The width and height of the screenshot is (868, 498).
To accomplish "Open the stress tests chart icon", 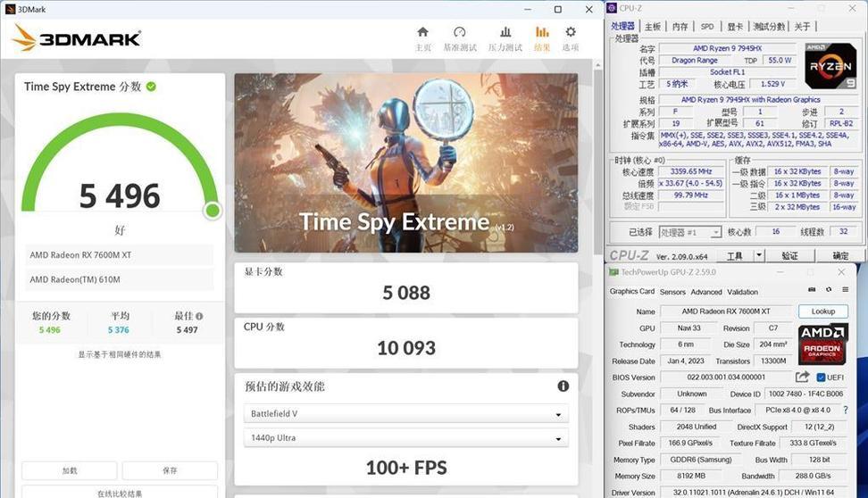I will 505,32.
